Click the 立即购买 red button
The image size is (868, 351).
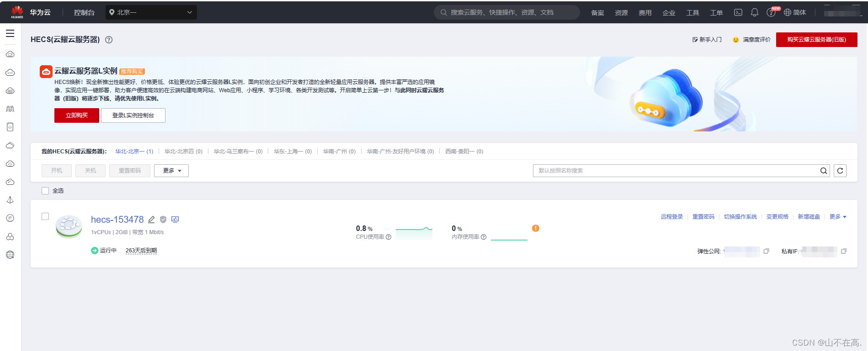[77, 115]
